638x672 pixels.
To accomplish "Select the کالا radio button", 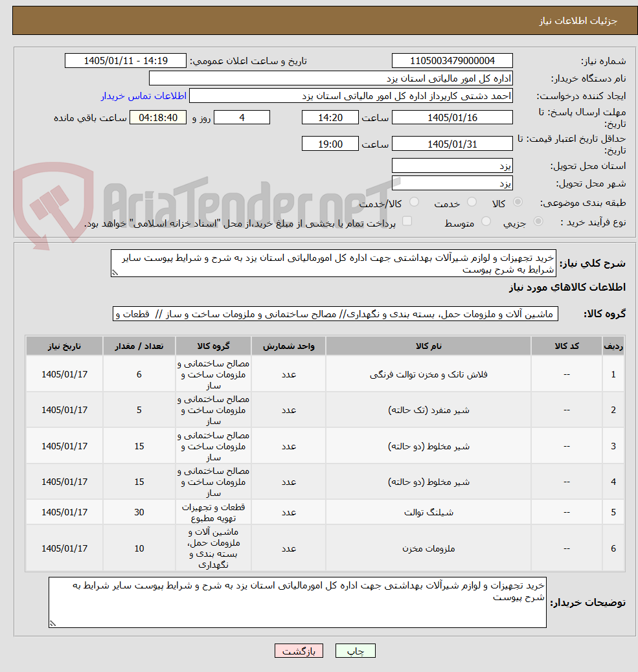I will tap(518, 202).
